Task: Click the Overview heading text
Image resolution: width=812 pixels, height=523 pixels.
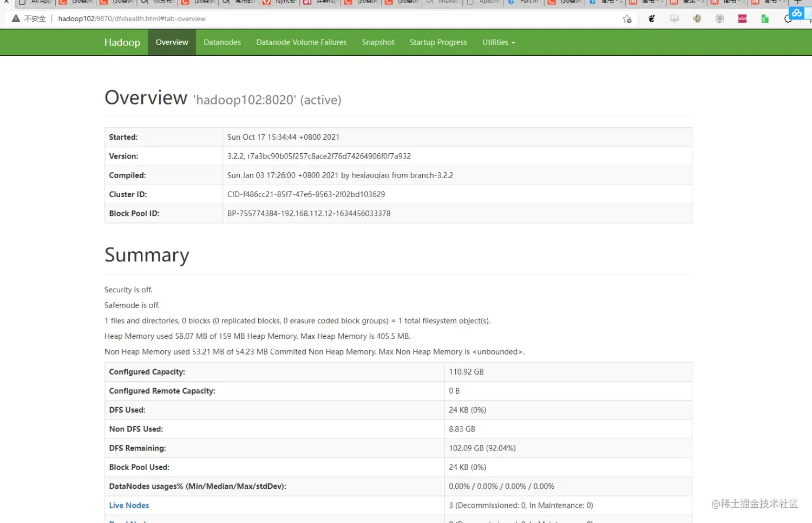Action: point(146,97)
